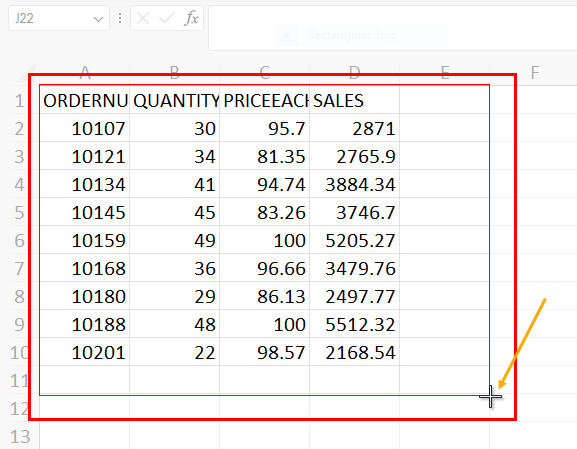Click the Name Box showing J22

click(59, 18)
